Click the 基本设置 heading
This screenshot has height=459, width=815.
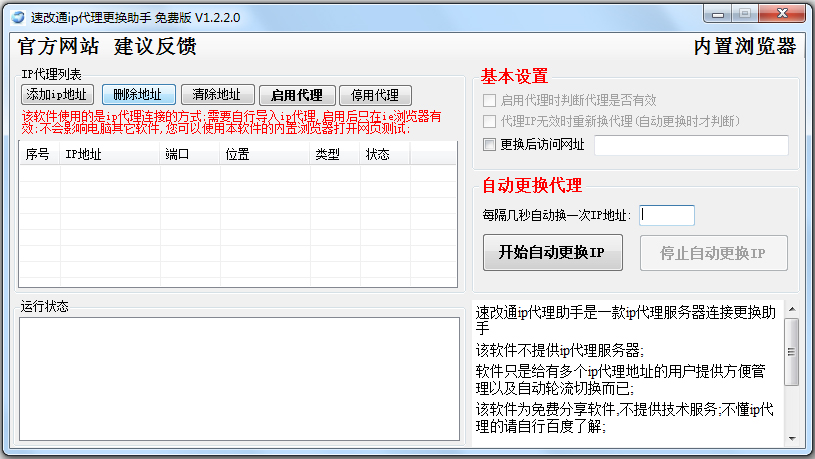(x=515, y=76)
